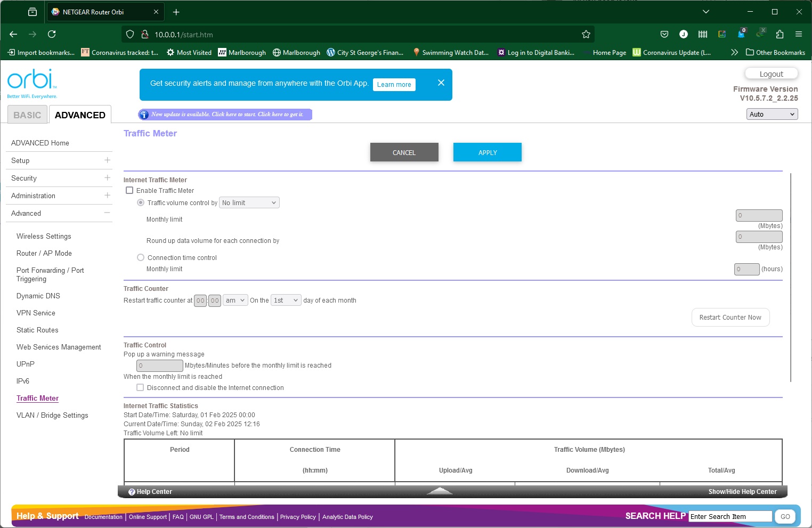The height and width of the screenshot is (528, 812).
Task: Go back with the browser back arrow
Action: (13, 34)
